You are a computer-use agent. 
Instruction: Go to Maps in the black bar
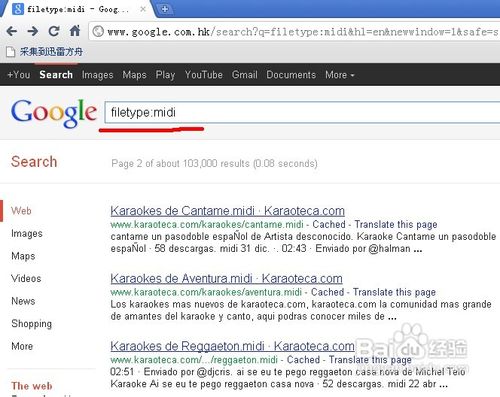(134, 75)
